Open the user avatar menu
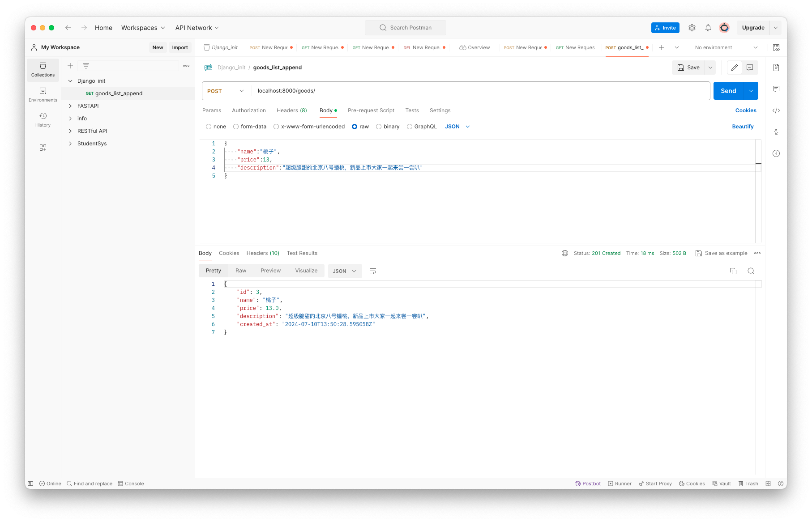 tap(724, 28)
